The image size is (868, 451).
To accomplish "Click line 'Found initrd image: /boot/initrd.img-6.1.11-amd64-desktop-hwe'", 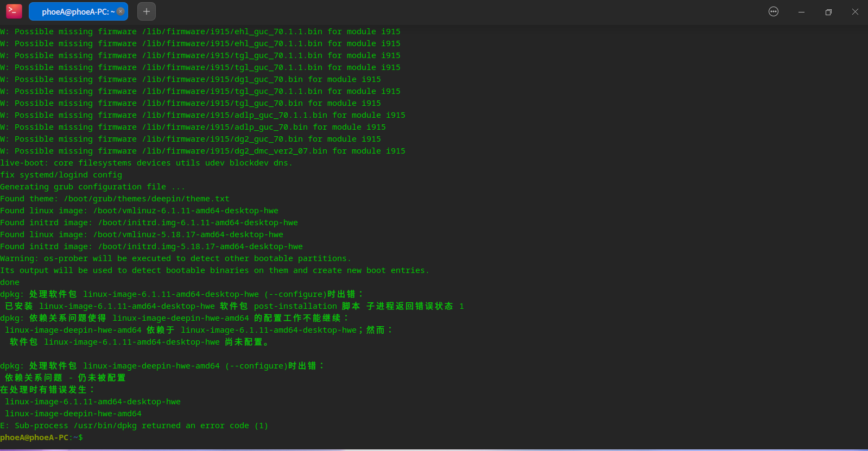I will point(149,223).
